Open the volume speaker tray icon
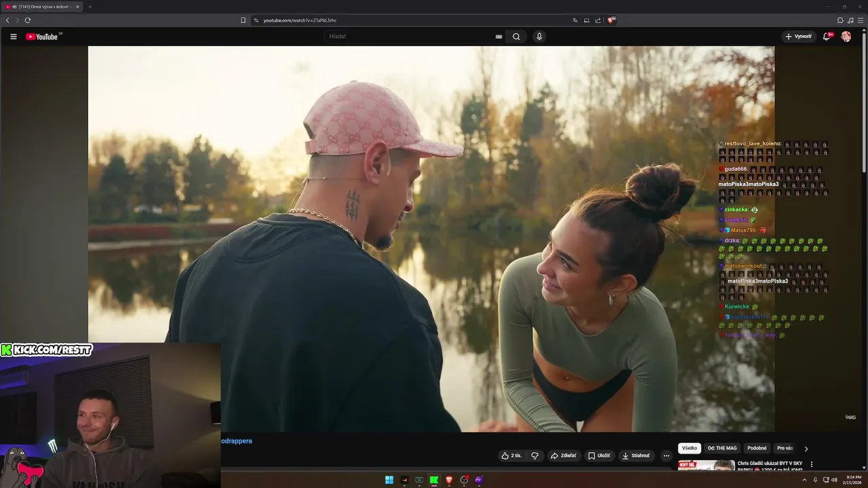The height and width of the screenshot is (488, 868). coord(834,480)
